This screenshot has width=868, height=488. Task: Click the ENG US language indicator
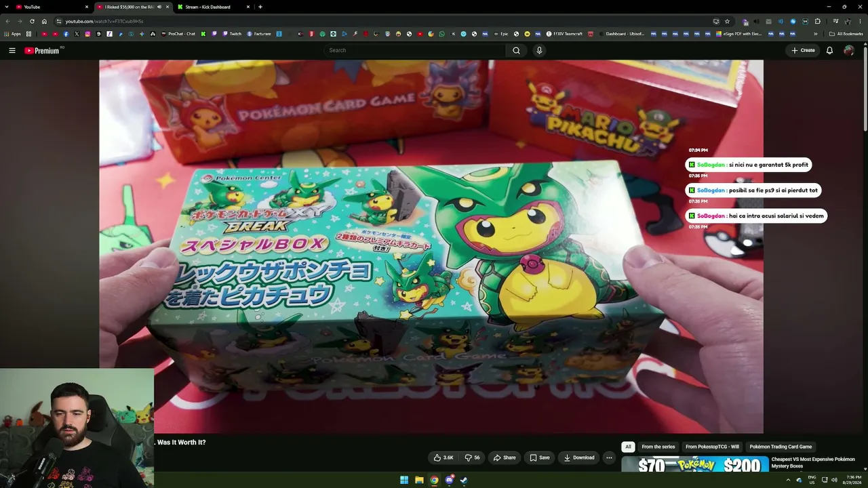pyautogui.click(x=812, y=480)
